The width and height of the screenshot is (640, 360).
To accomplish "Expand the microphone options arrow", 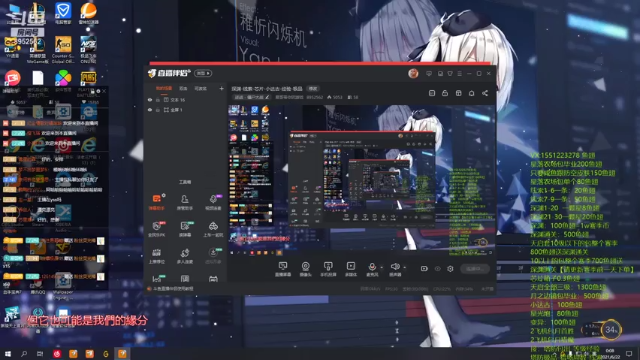I will pyautogui.click(x=382, y=268).
